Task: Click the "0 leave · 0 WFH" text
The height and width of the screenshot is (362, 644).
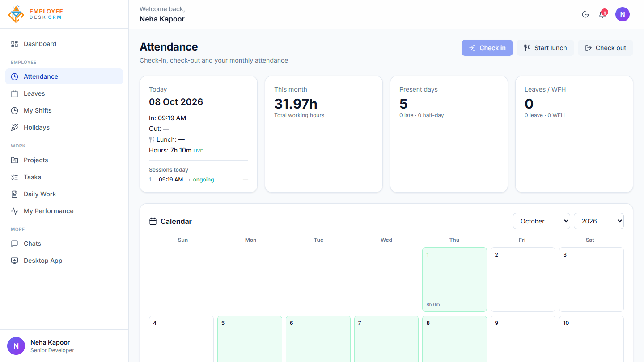Action: coord(545,115)
